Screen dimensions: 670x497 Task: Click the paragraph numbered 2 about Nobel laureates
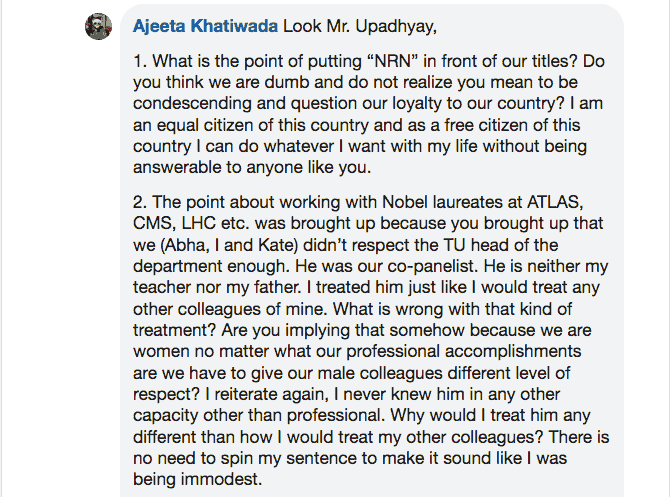(x=371, y=341)
